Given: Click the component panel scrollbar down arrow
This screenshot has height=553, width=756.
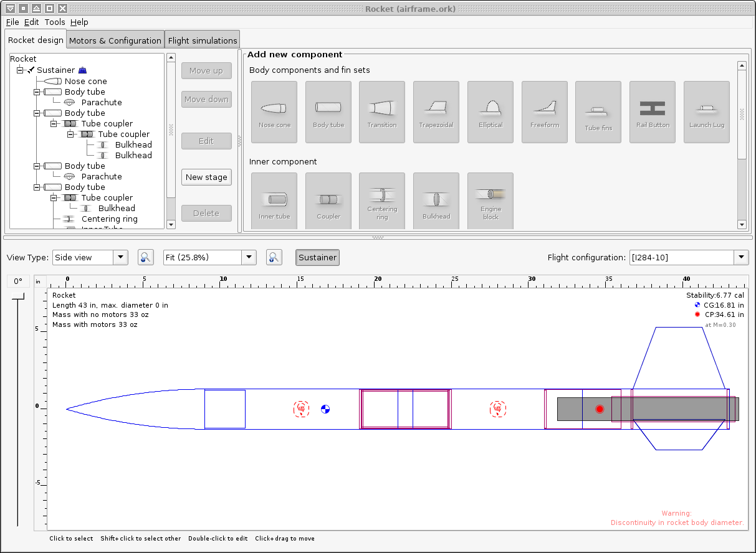Looking at the screenshot, I should coord(742,224).
